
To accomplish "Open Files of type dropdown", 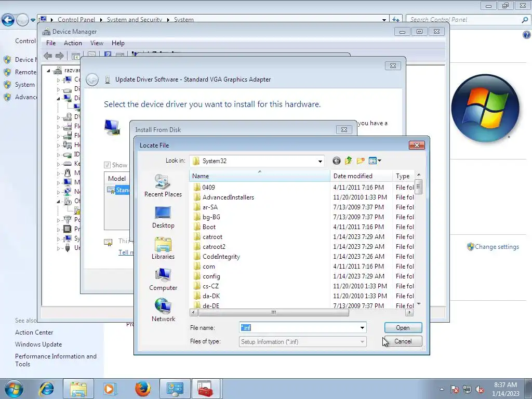I will click(303, 342).
